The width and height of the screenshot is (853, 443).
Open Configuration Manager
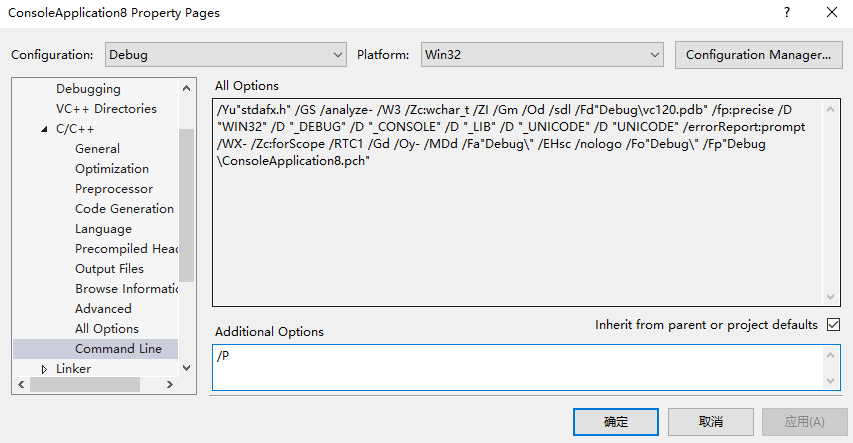758,55
